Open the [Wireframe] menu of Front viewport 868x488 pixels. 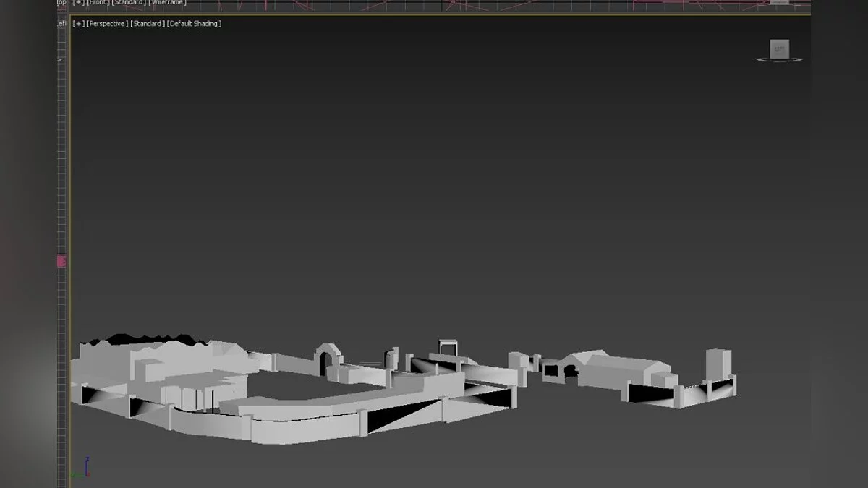point(167,3)
